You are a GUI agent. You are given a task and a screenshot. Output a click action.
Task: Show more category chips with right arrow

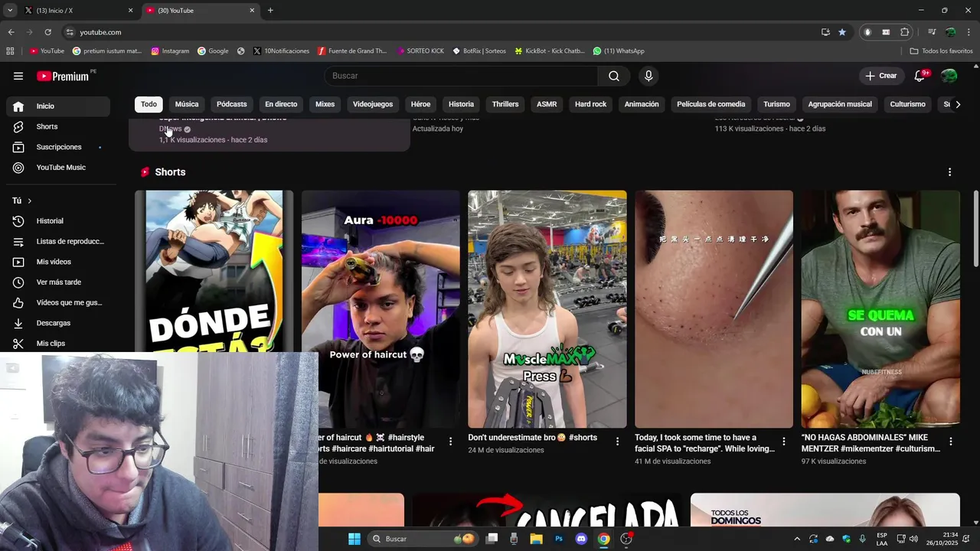click(x=957, y=105)
